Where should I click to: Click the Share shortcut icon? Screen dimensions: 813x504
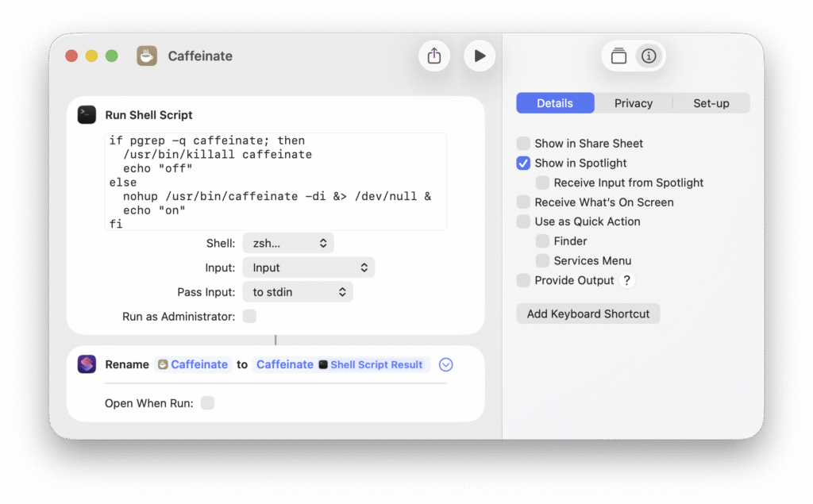[x=433, y=56]
